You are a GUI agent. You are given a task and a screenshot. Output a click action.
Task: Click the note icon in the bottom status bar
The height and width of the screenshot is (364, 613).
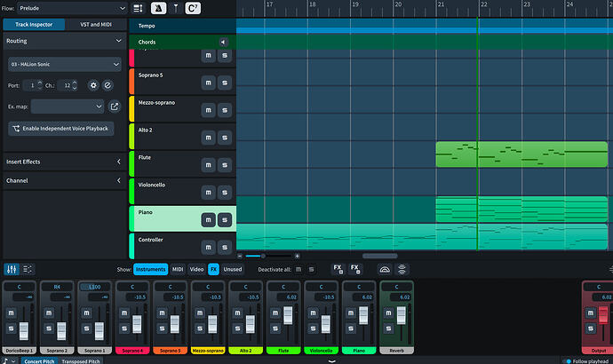click(x=5, y=360)
